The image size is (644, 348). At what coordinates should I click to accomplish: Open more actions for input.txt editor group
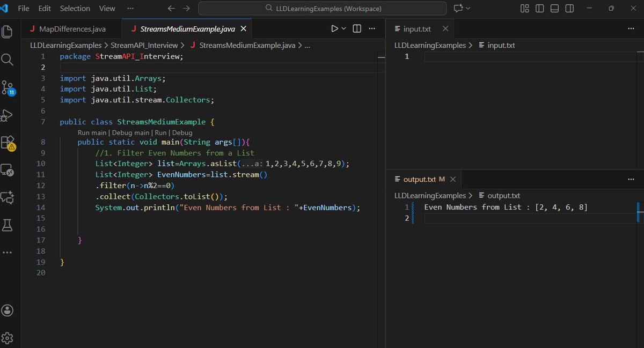631,28
